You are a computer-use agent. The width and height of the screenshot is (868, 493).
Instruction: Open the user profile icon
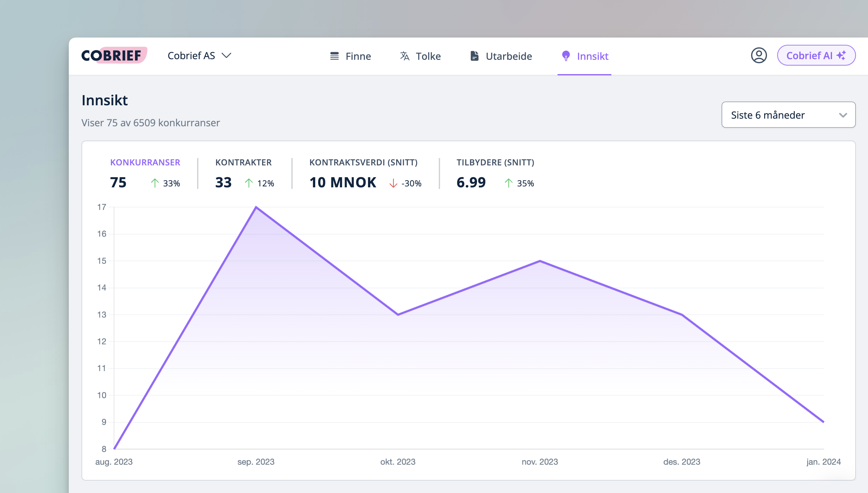click(758, 56)
